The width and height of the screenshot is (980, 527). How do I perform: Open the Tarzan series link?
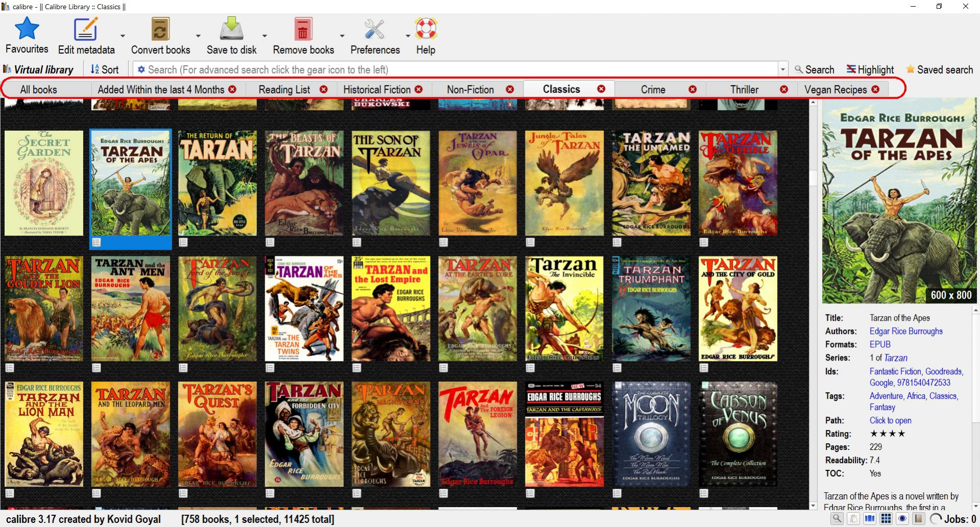896,357
